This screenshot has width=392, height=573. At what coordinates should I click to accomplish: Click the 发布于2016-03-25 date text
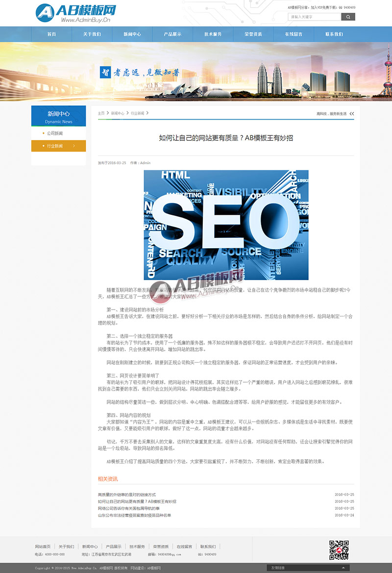tap(112, 163)
